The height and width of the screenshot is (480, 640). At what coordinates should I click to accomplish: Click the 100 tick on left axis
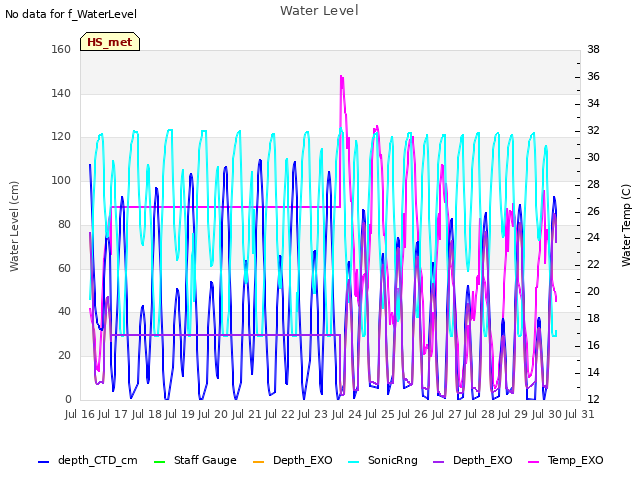pos(61,180)
